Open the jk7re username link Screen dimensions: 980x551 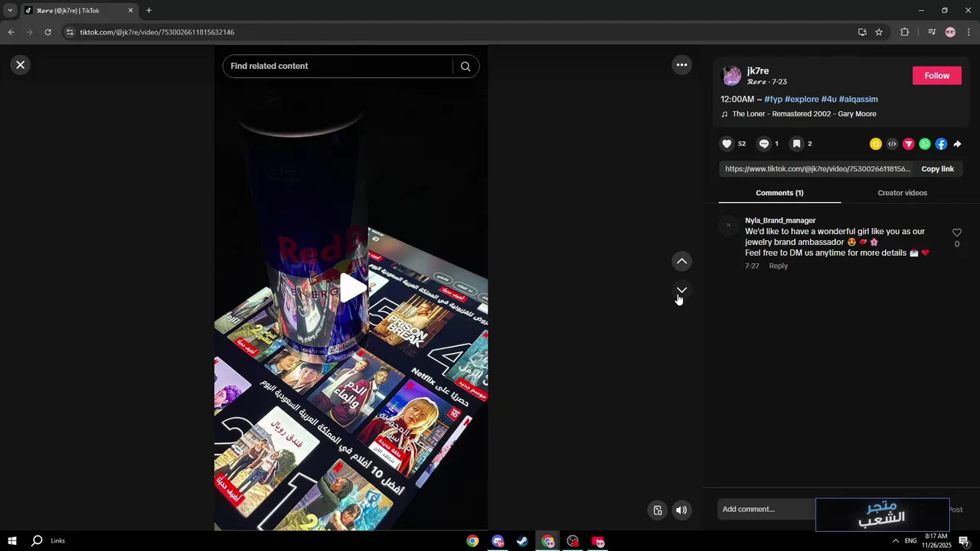click(x=758, y=71)
